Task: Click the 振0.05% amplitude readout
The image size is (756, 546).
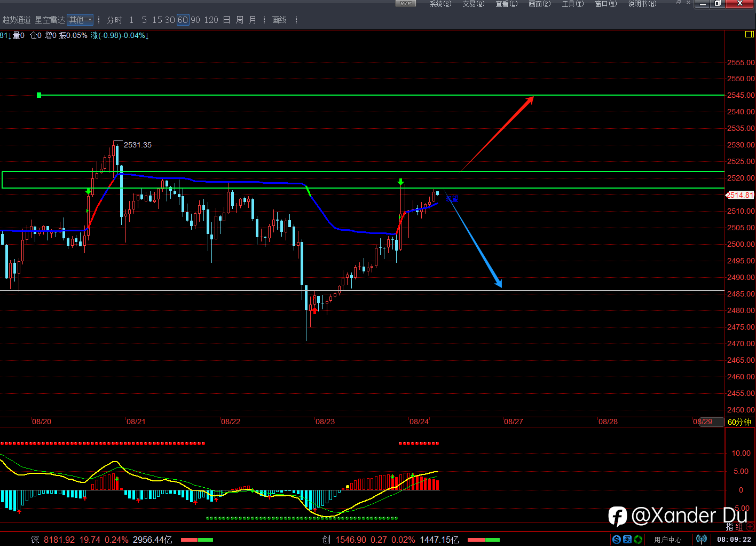Action: coord(73,35)
